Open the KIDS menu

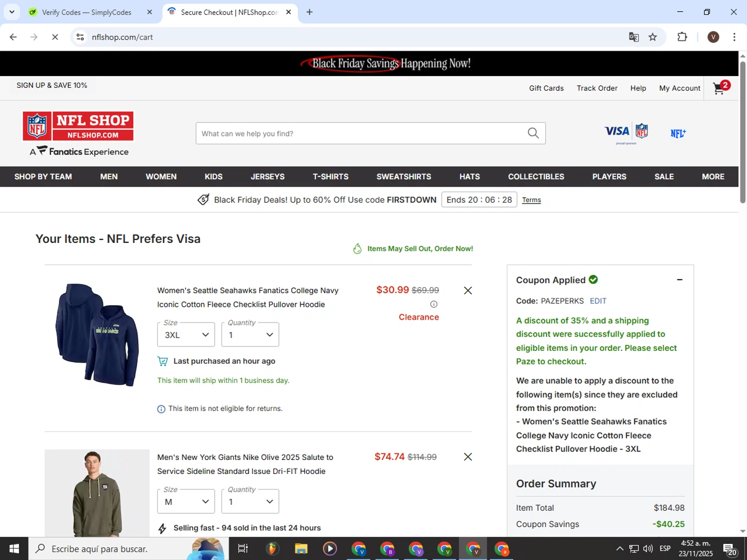(214, 177)
